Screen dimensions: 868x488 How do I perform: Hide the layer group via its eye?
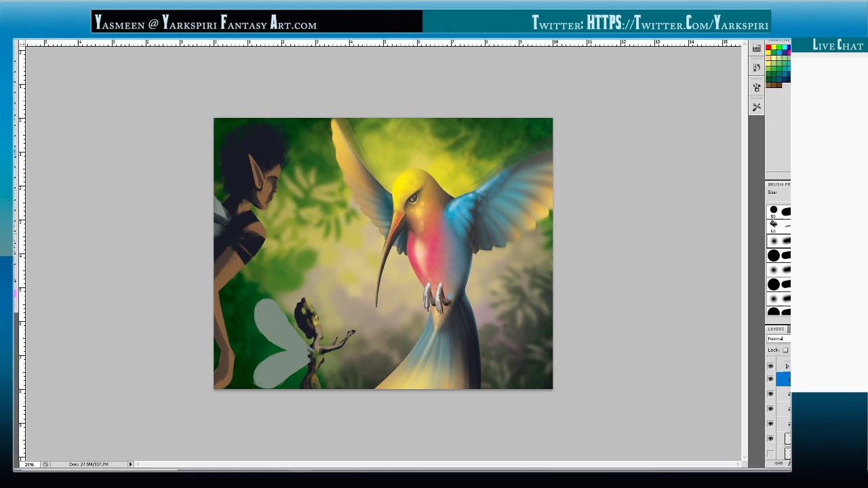point(770,366)
